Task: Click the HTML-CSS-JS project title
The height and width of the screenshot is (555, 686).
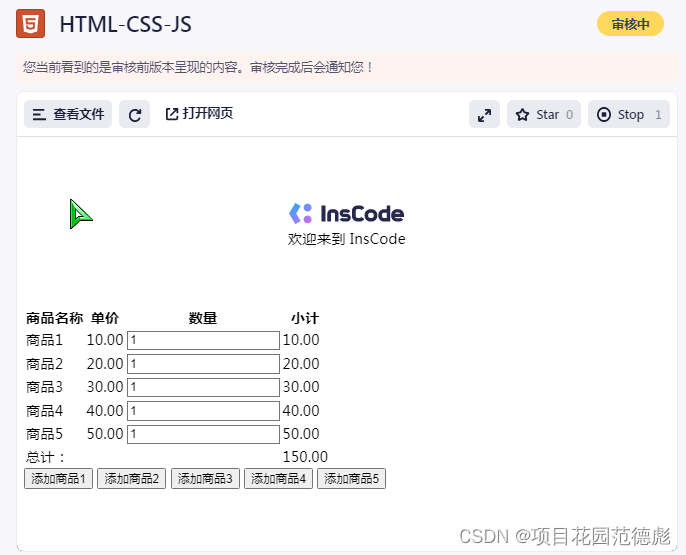Action: pyautogui.click(x=126, y=24)
